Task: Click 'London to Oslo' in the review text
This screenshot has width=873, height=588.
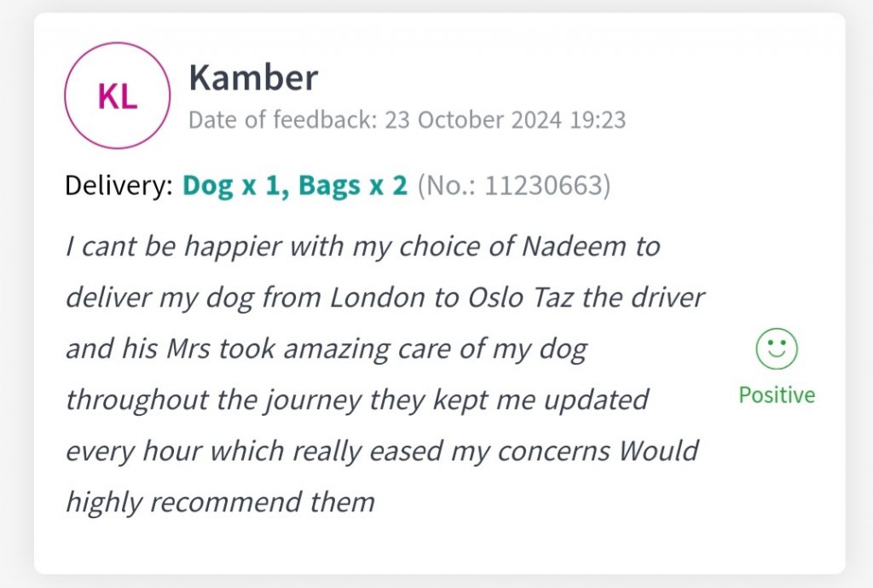Action: click(408, 298)
